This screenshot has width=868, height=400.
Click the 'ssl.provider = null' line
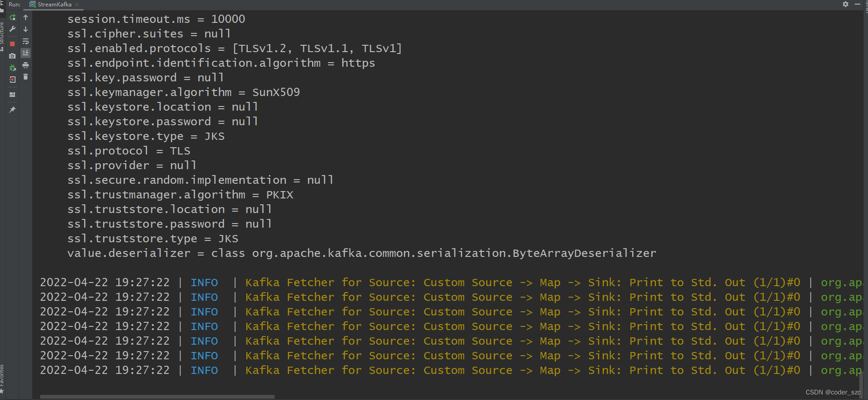132,165
